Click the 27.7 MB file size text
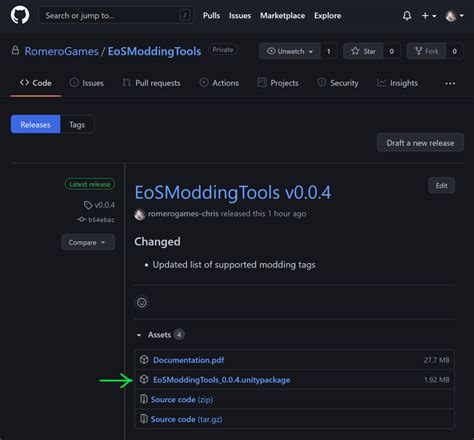 point(436,360)
